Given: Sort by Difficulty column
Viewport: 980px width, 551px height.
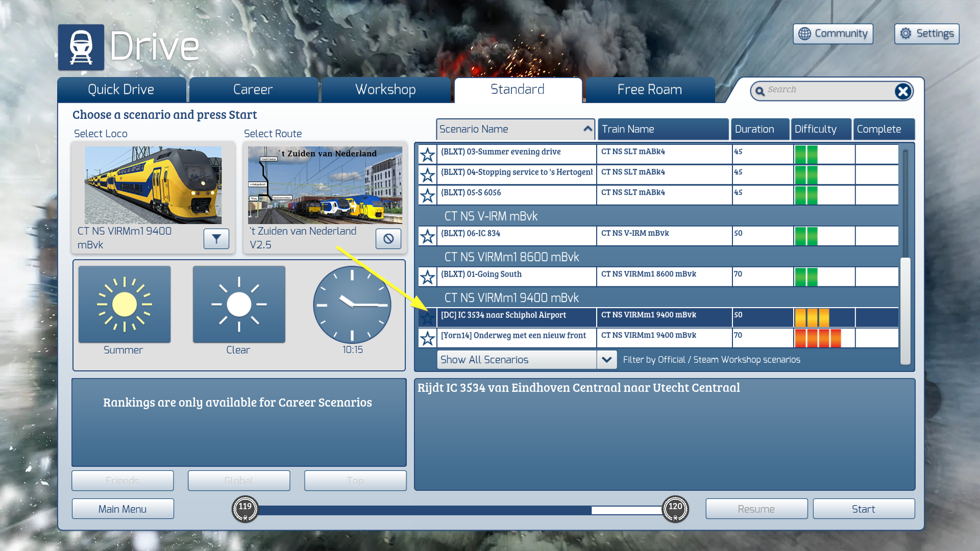Looking at the screenshot, I should 821,130.
